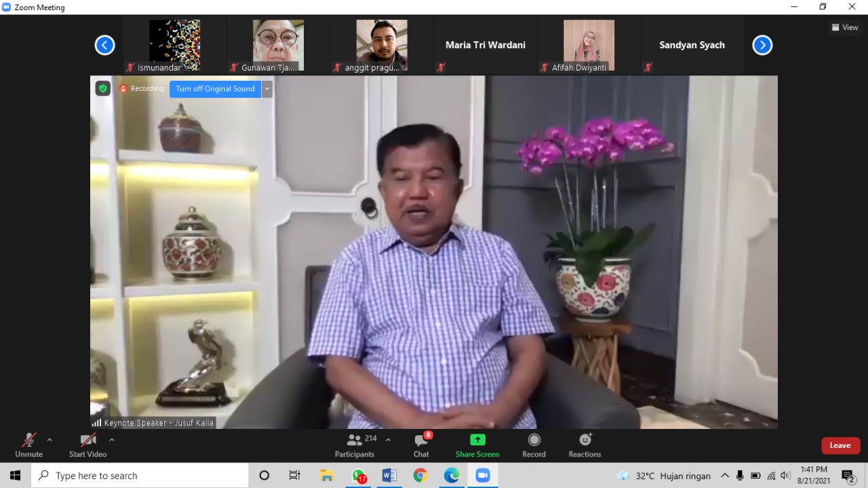Toggle Afifah Dwiyanti's muted microphone status
The height and width of the screenshot is (488, 868).
[544, 67]
